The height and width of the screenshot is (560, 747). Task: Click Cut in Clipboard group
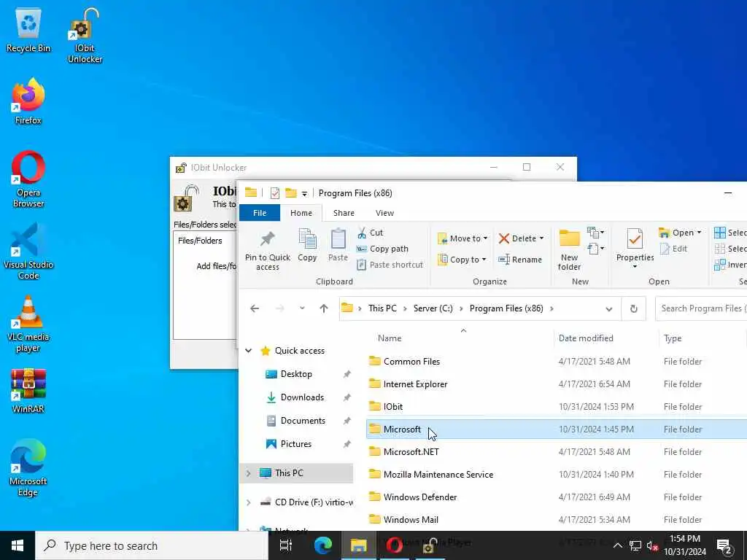tap(370, 233)
